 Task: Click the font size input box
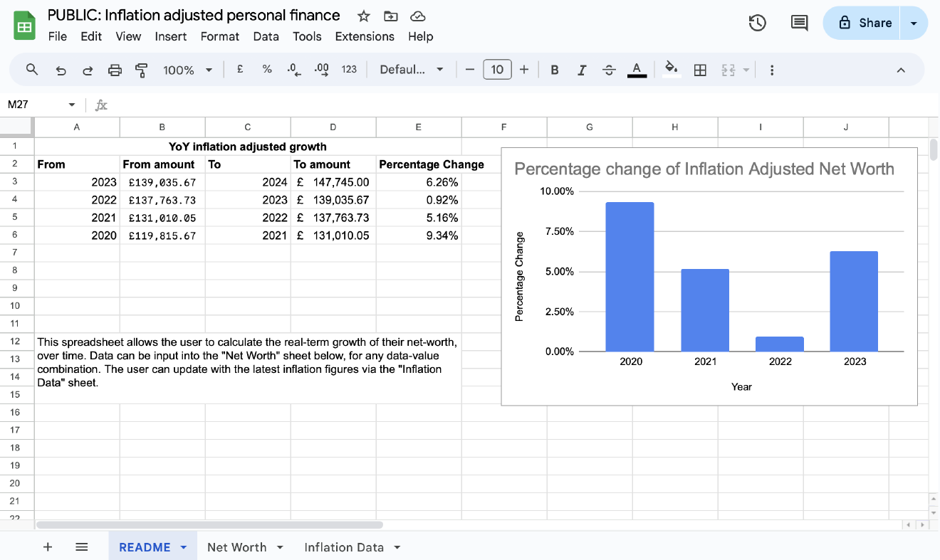497,70
